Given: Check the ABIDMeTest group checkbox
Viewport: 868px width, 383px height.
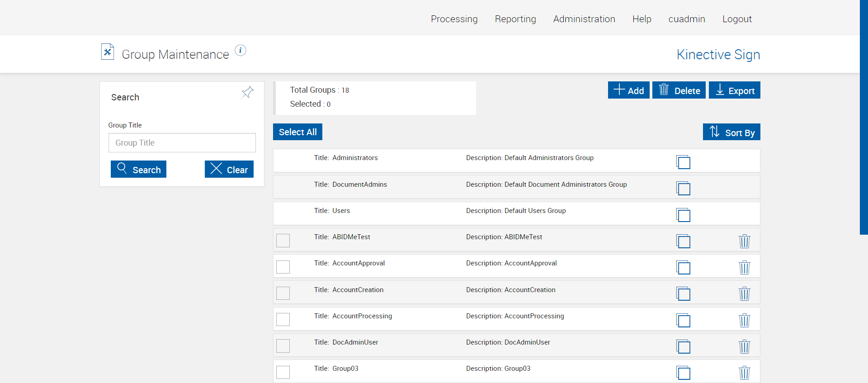Looking at the screenshot, I should click(283, 241).
